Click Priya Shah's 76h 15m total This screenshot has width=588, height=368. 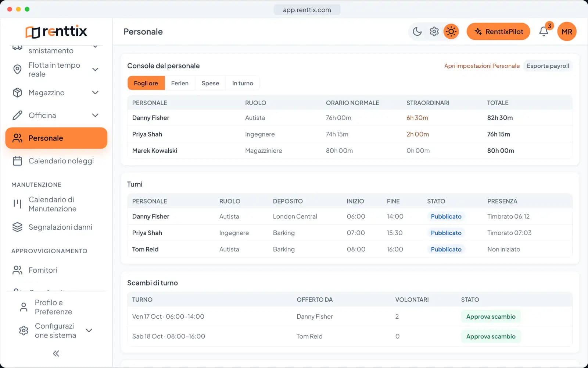(x=498, y=134)
